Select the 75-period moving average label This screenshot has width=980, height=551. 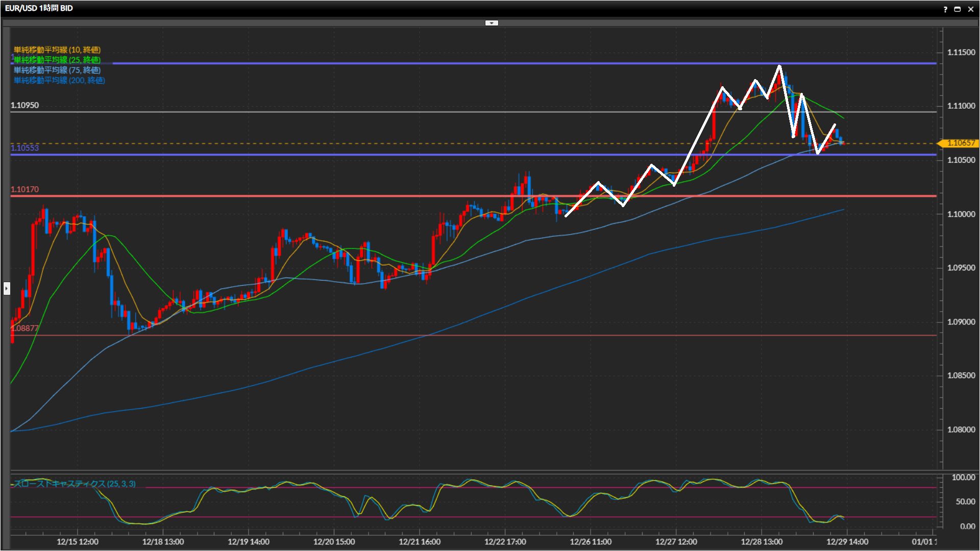point(57,70)
